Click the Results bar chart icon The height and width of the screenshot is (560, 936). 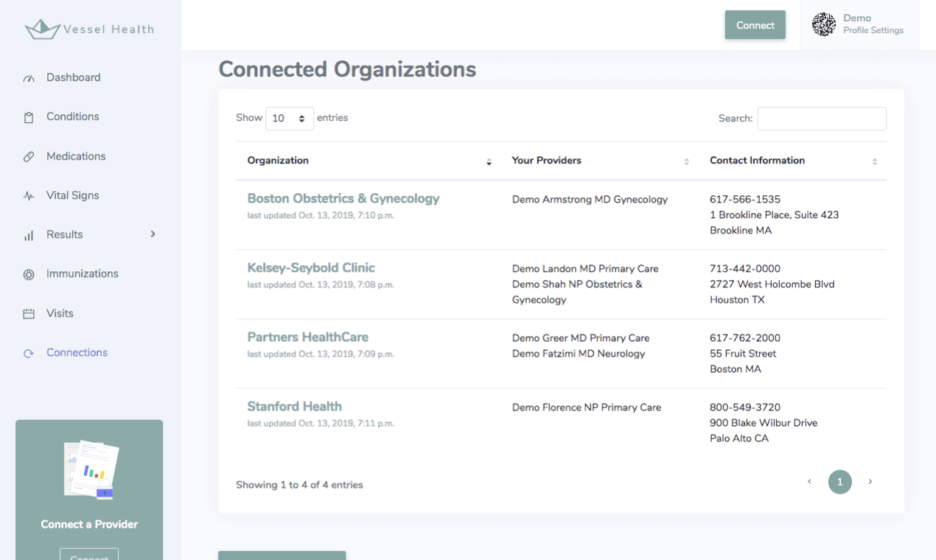point(29,236)
